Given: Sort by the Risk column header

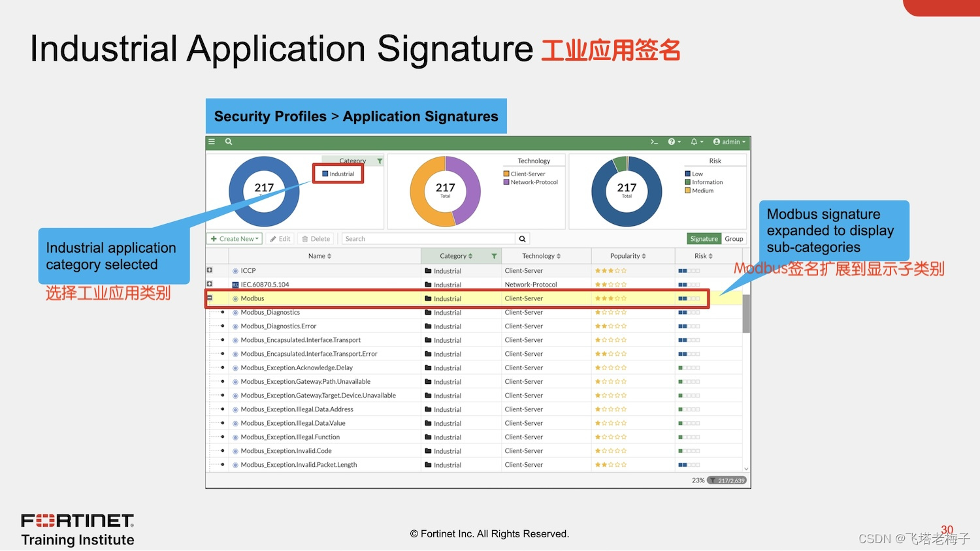Looking at the screenshot, I should (x=704, y=256).
